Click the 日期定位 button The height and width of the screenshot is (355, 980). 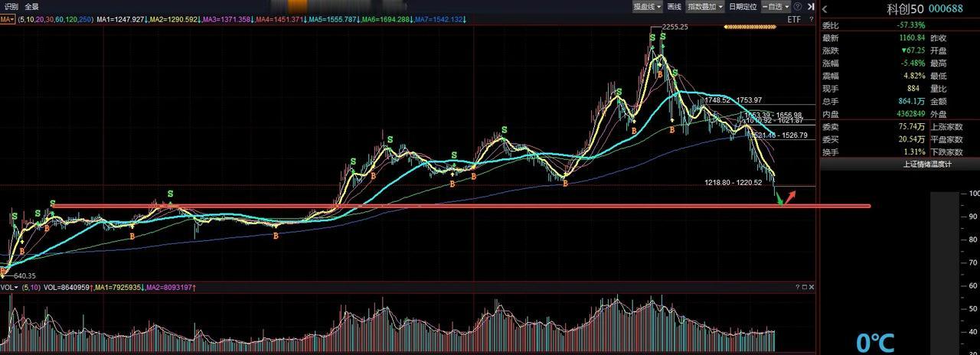click(x=743, y=7)
